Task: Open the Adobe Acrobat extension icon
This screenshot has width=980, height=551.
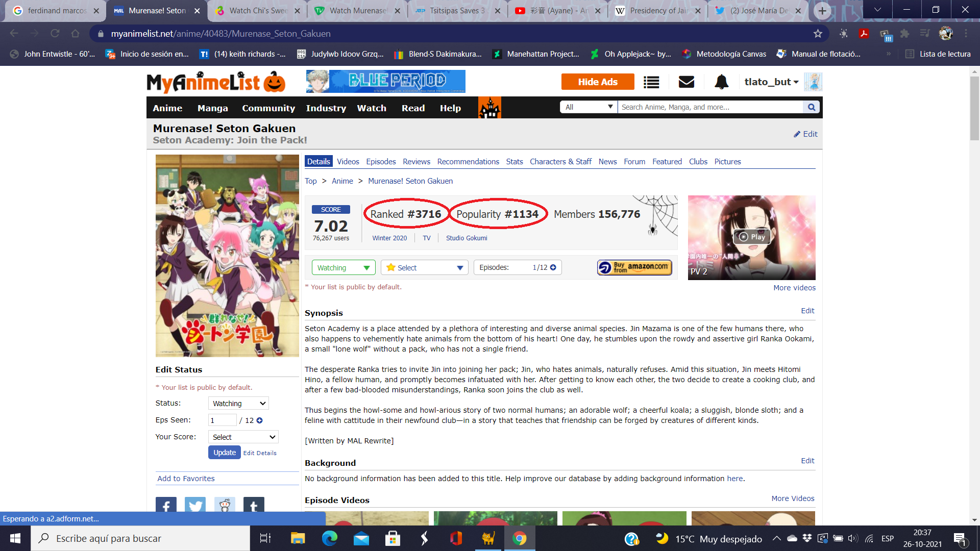Action: click(x=864, y=34)
